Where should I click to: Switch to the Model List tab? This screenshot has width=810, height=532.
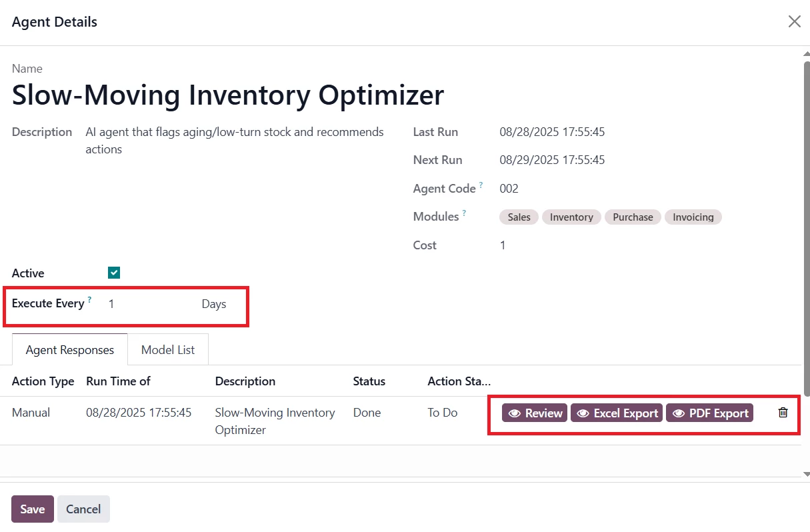point(168,349)
